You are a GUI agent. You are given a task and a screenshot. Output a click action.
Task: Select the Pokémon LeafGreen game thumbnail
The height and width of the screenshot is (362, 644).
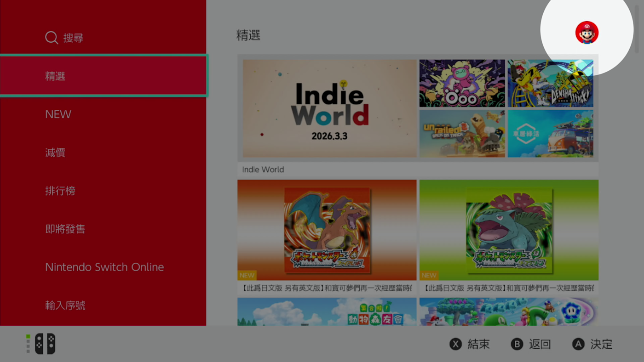pyautogui.click(x=509, y=230)
